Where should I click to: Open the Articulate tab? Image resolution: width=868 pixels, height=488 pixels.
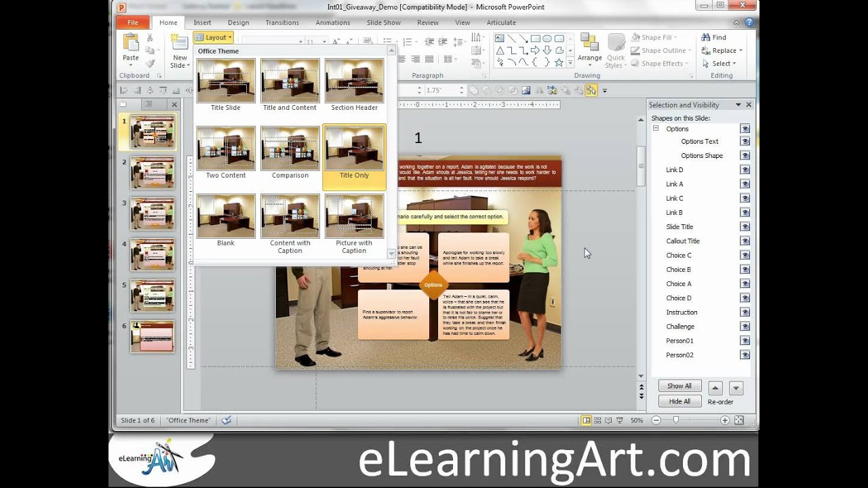click(x=501, y=22)
